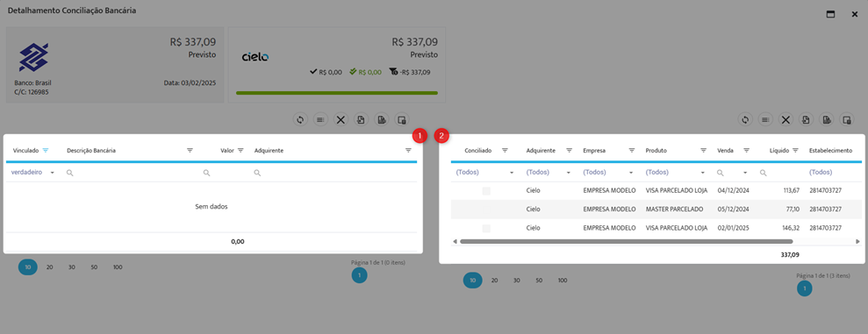The image size is (868, 334).
Task: Open filter icon on Descrição Bancária column
Action: 190,151
